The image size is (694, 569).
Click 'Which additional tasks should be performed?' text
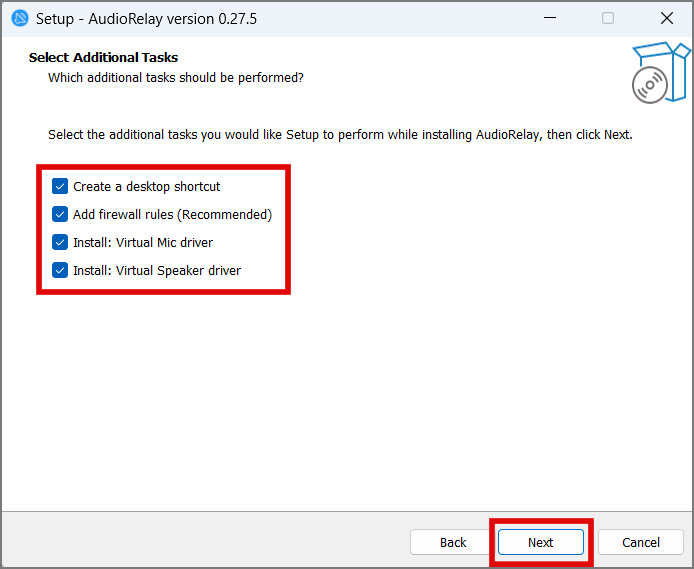point(176,78)
